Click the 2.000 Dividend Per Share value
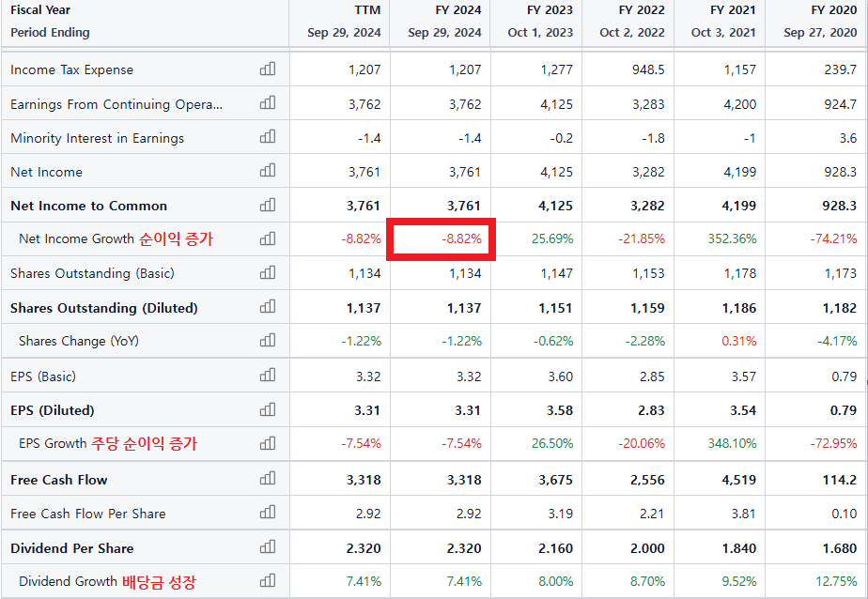The image size is (868, 599). pos(647,548)
